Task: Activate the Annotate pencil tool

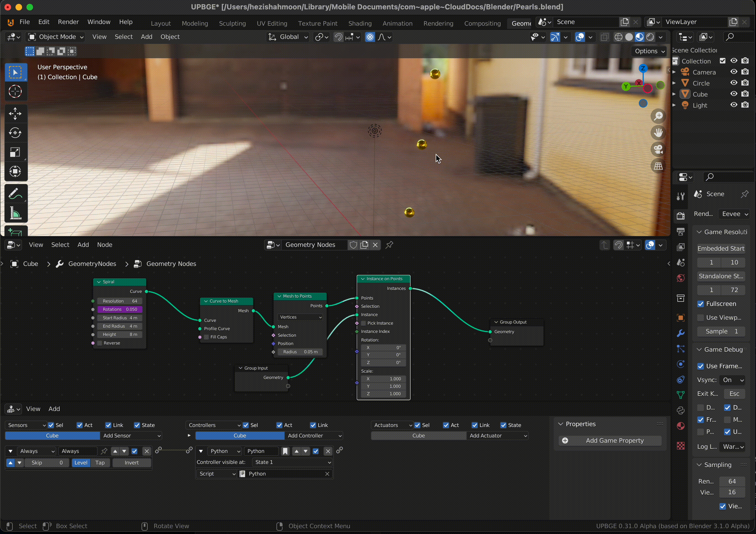Action: (x=15, y=194)
